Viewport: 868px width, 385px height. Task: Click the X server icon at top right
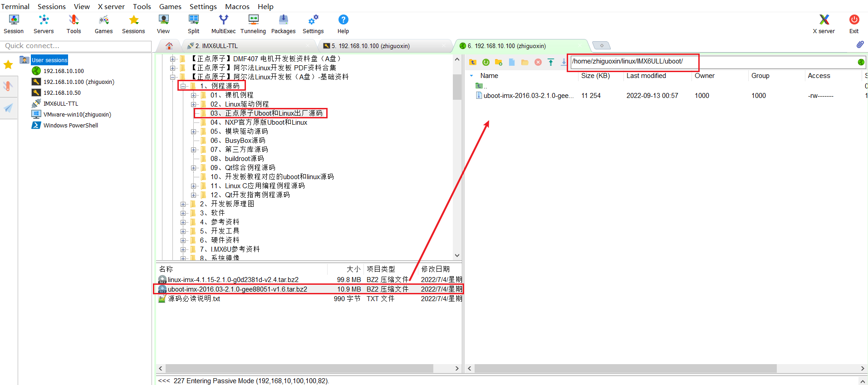824,24
